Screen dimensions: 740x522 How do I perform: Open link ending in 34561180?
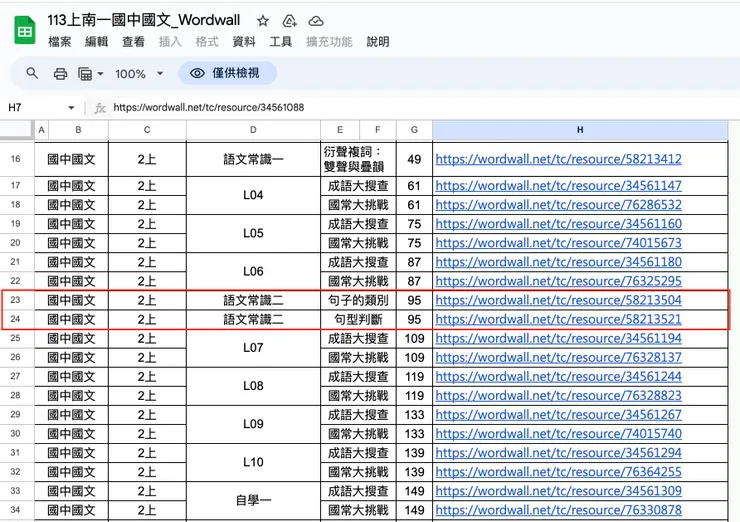[558, 262]
